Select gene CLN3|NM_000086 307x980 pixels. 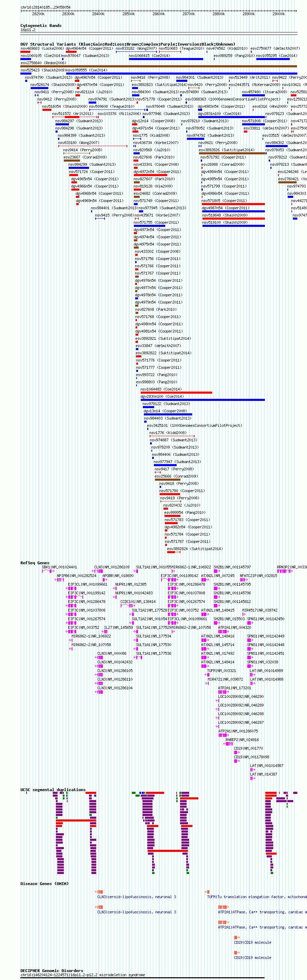click(x=112, y=654)
